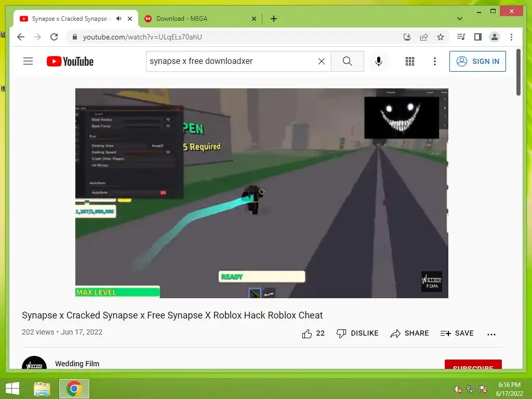
Task: Open the YouTube apps grid
Action: coord(410,61)
